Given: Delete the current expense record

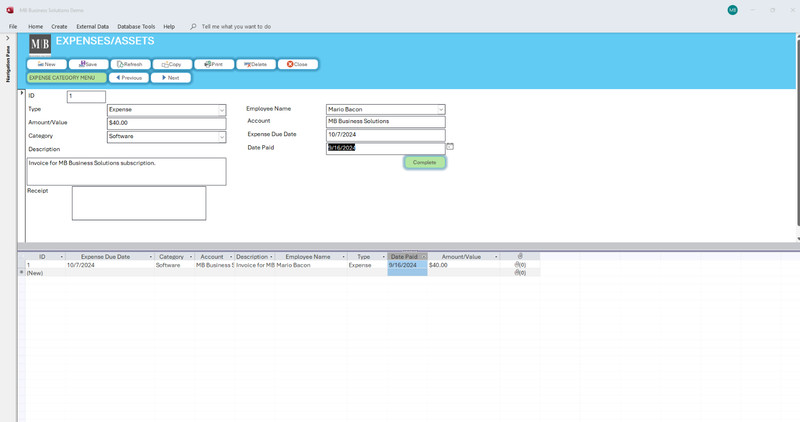Looking at the screenshot, I should pos(256,64).
